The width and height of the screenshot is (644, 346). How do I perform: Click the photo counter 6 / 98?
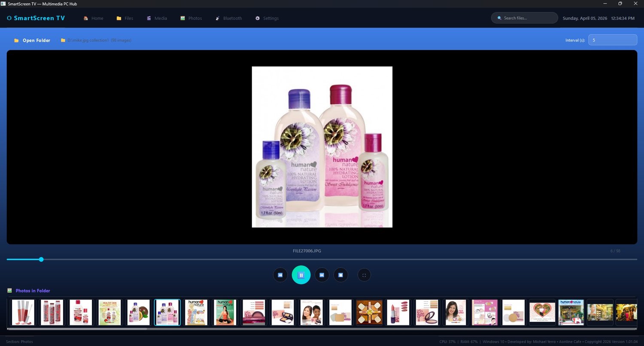[x=615, y=251]
